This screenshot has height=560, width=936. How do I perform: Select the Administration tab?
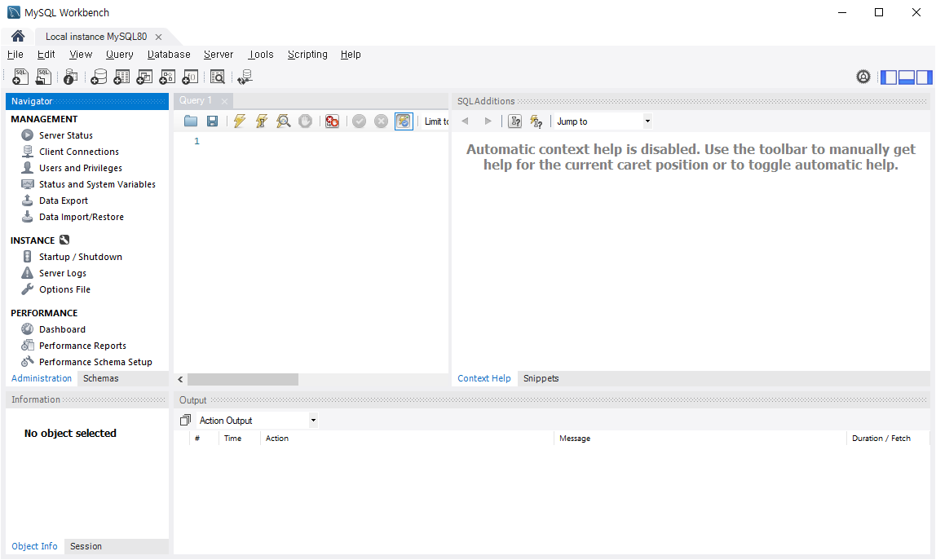point(42,378)
